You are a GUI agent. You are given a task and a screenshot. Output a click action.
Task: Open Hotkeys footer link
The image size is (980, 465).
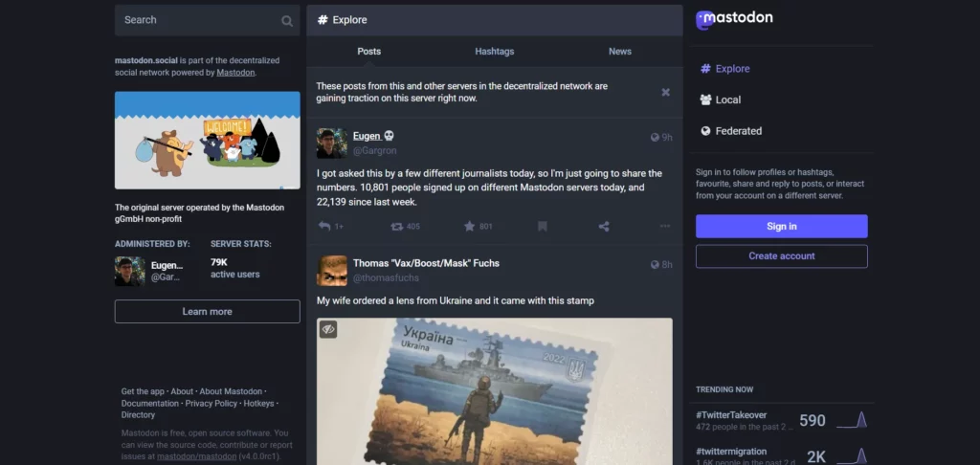(258, 404)
